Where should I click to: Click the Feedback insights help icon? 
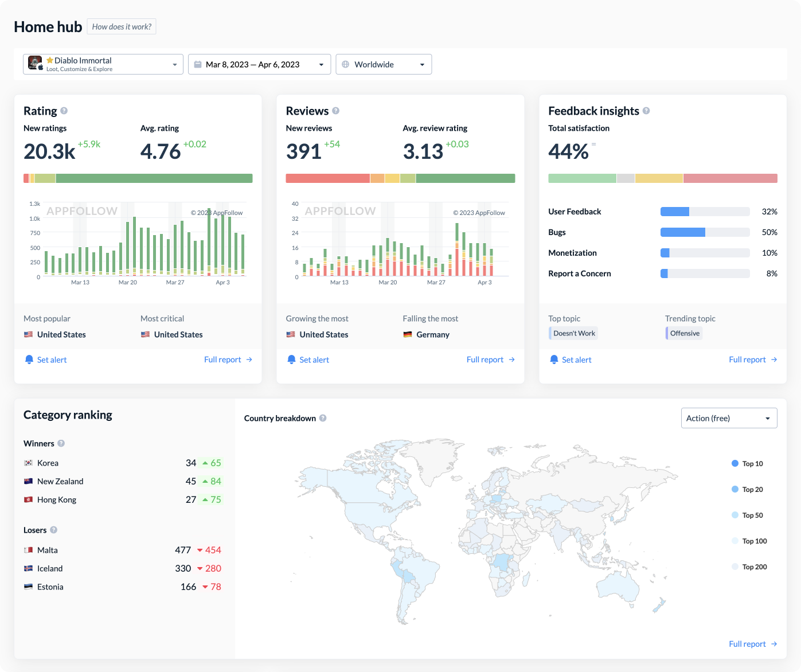click(x=646, y=111)
